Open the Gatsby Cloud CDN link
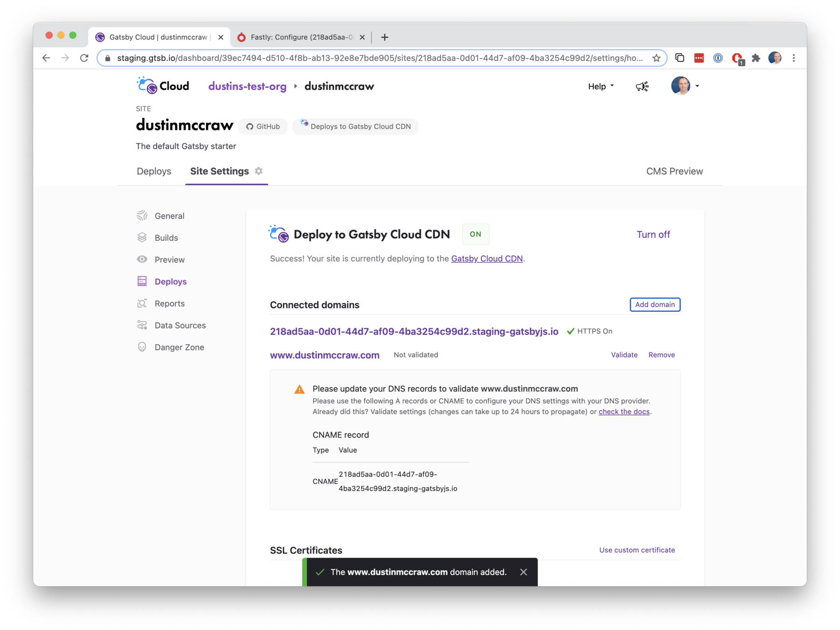The height and width of the screenshot is (630, 840). (x=487, y=259)
